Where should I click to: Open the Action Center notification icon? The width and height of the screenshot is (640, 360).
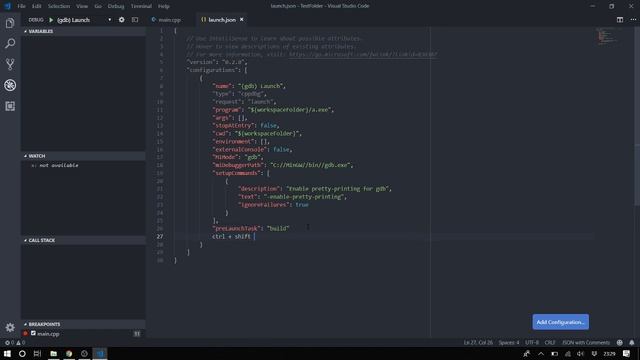tap(627, 353)
